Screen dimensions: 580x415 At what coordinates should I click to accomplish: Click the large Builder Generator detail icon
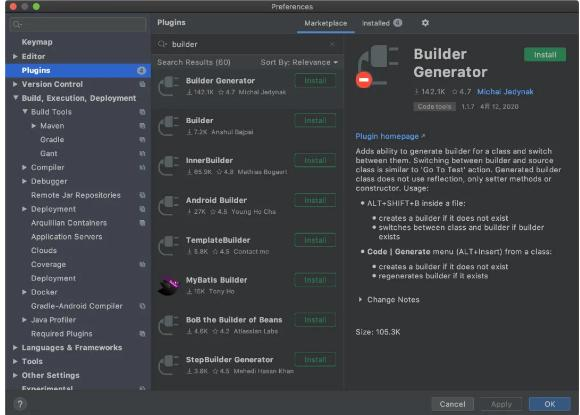377,67
